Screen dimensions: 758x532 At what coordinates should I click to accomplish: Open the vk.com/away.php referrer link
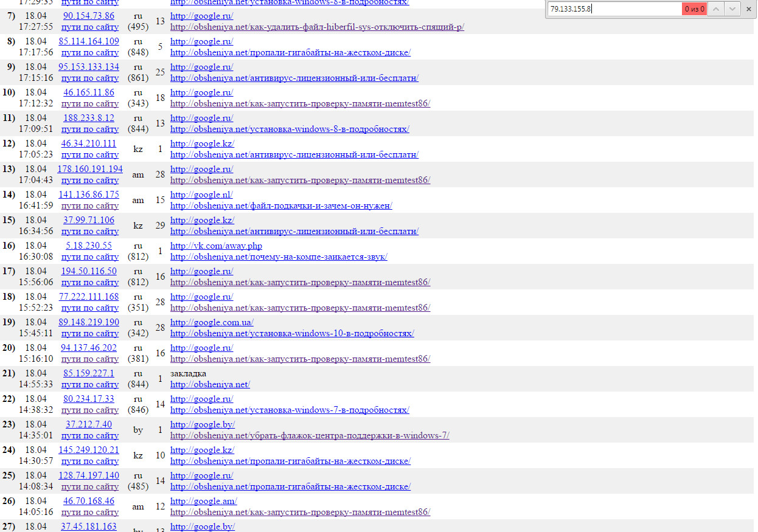216,246
